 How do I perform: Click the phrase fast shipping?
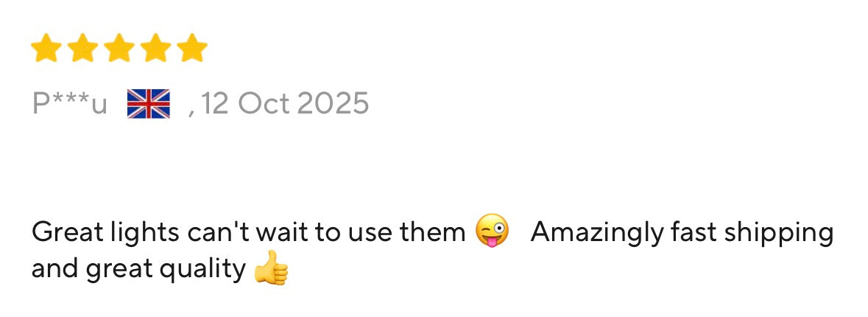click(x=752, y=233)
